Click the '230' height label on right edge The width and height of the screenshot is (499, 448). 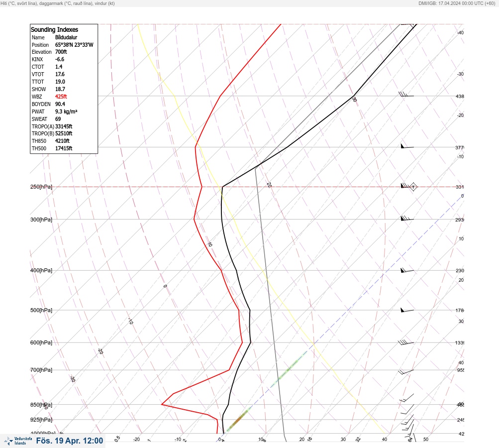[460, 271]
